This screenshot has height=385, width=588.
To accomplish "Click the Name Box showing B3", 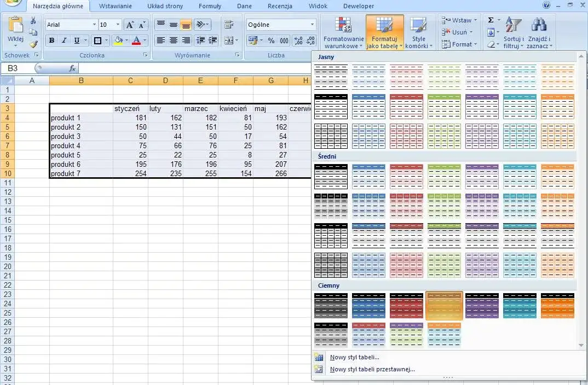I will (18, 68).
